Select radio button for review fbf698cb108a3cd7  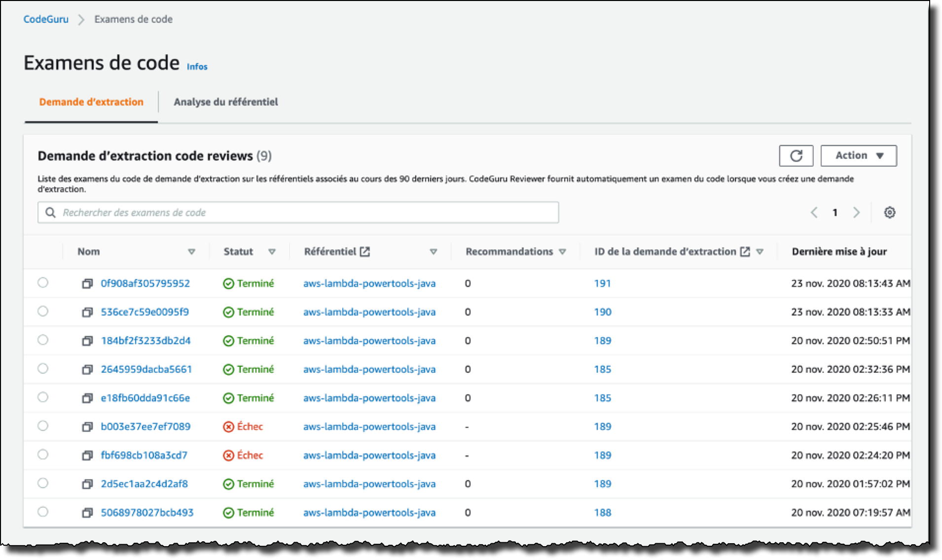[x=43, y=454]
